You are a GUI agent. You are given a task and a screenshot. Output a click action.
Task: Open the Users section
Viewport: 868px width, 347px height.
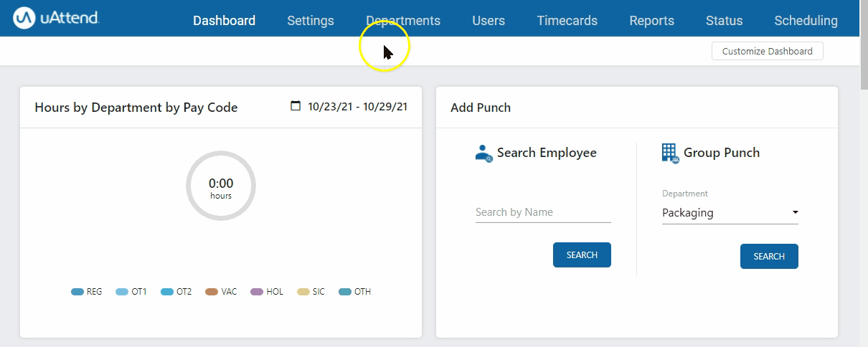(x=489, y=21)
